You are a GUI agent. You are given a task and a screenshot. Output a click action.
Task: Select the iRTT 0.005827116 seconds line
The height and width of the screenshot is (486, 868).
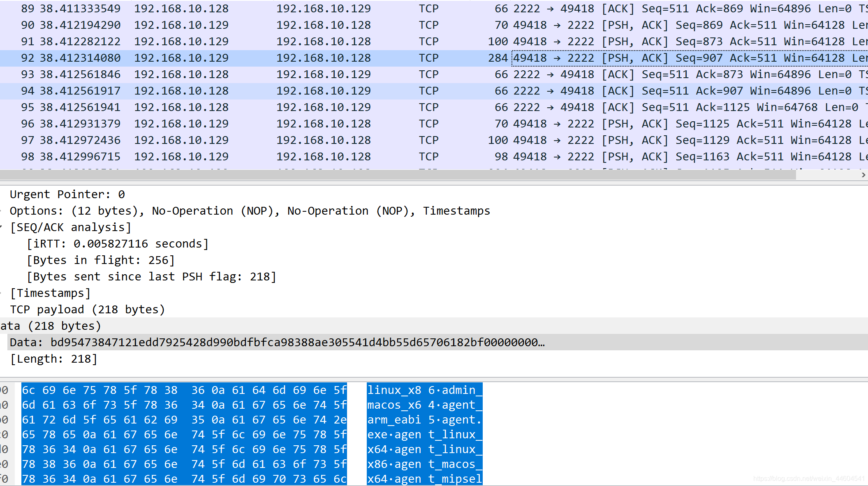118,244
